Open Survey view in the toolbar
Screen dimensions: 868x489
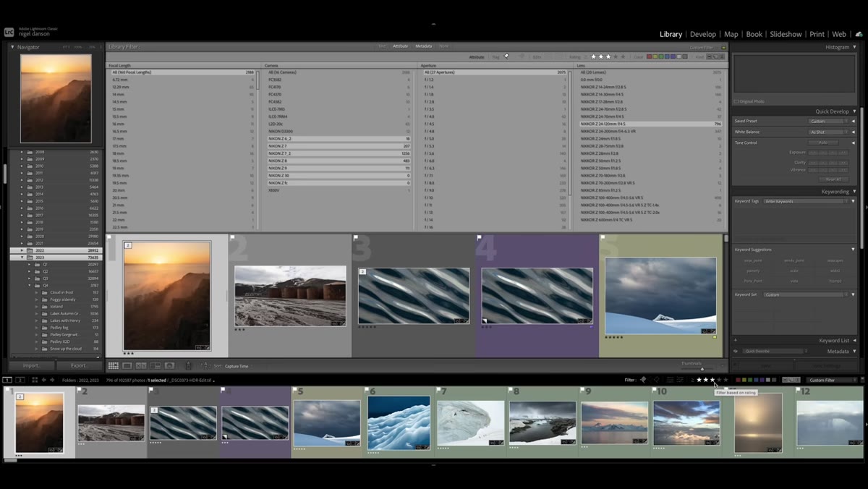[156, 366]
